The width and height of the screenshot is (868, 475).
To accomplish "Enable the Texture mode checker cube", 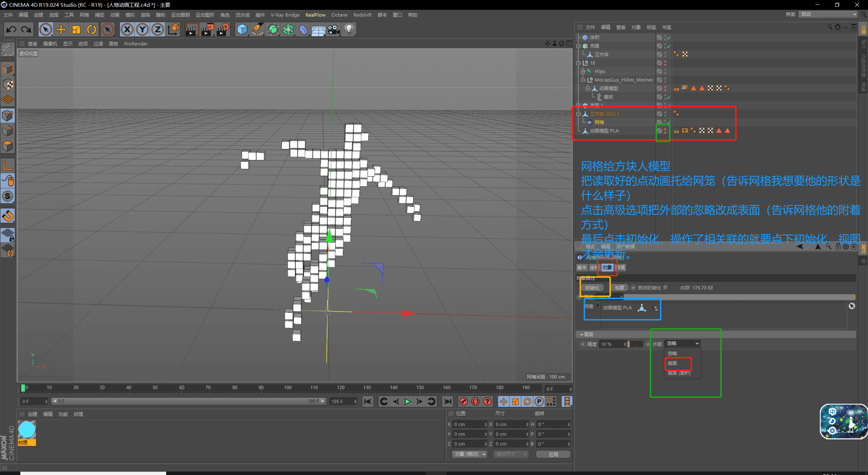I will pos(8,84).
